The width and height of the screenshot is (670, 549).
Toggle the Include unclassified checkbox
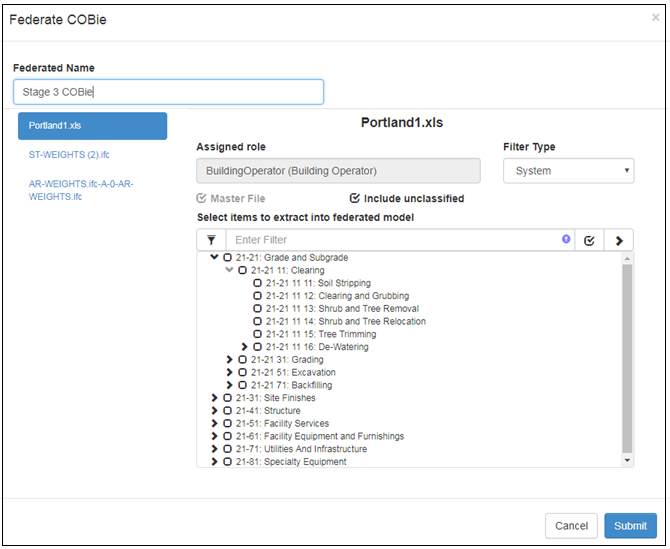pyautogui.click(x=355, y=198)
